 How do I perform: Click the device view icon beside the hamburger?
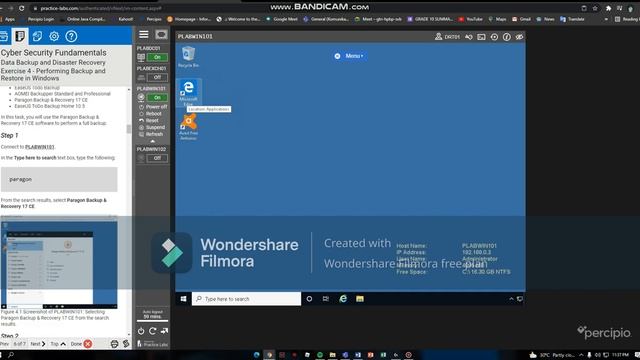pos(161,34)
